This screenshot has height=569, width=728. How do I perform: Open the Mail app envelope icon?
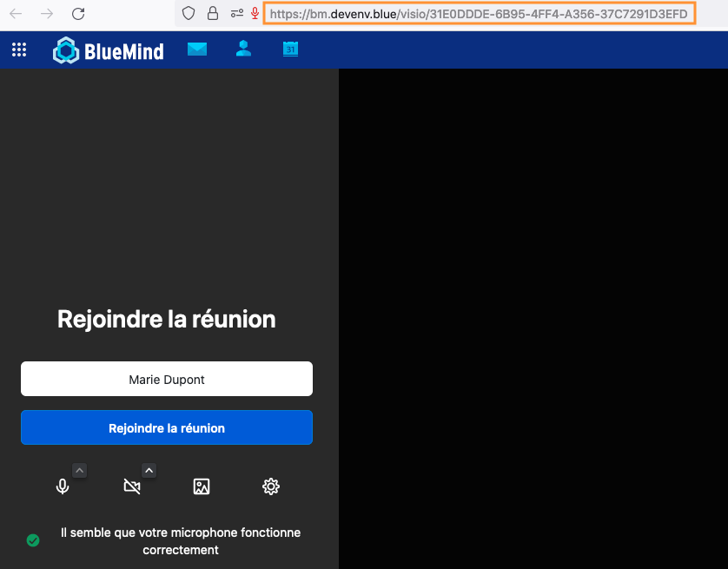(197, 50)
